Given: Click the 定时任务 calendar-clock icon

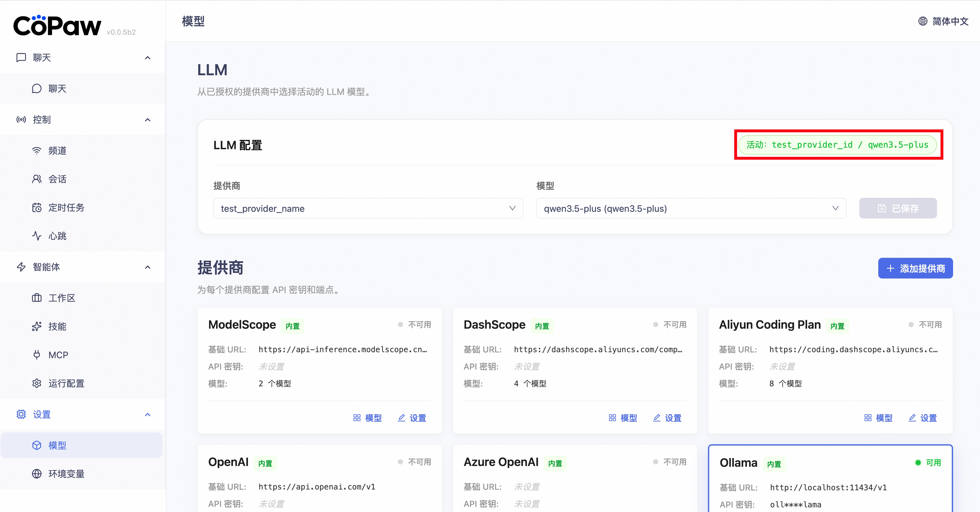Looking at the screenshot, I should click(36, 208).
